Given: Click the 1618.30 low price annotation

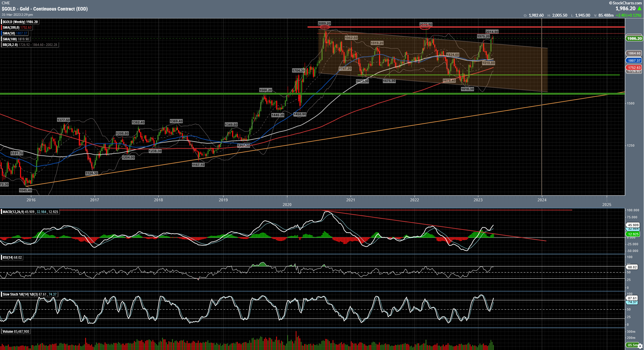Looking at the screenshot, I should pyautogui.click(x=467, y=89).
